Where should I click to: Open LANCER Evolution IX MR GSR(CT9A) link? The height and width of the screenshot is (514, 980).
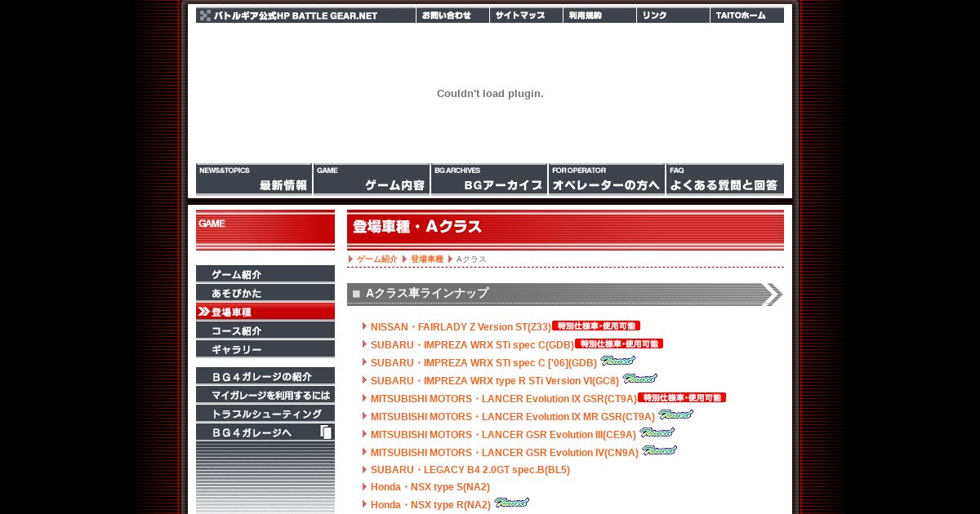[x=513, y=417]
